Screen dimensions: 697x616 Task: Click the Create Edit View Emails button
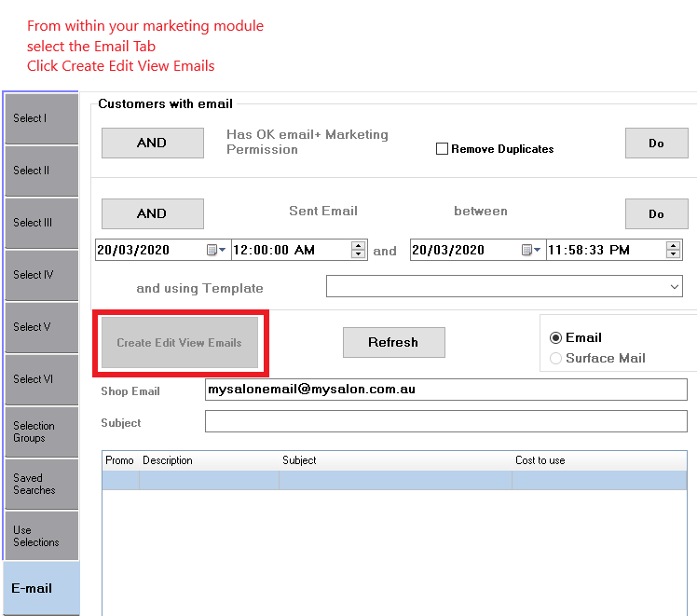179,343
